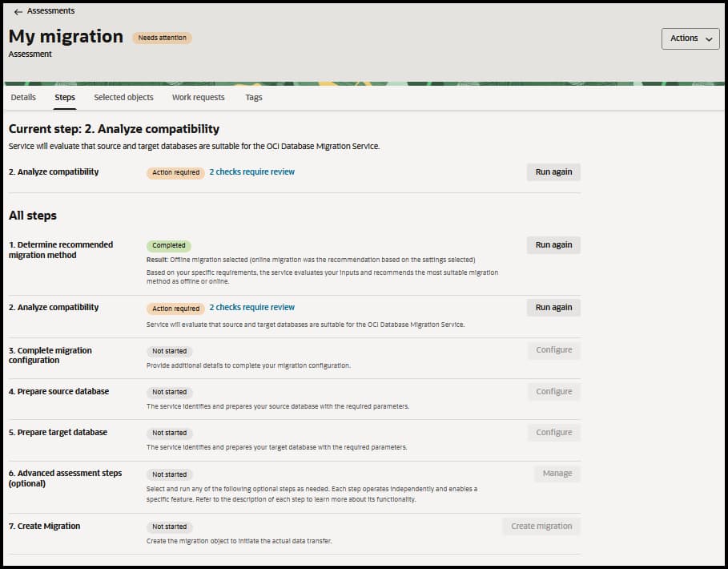Run again Analyze compatibility under All steps
Viewport: 728px width, 569px height.
click(553, 308)
